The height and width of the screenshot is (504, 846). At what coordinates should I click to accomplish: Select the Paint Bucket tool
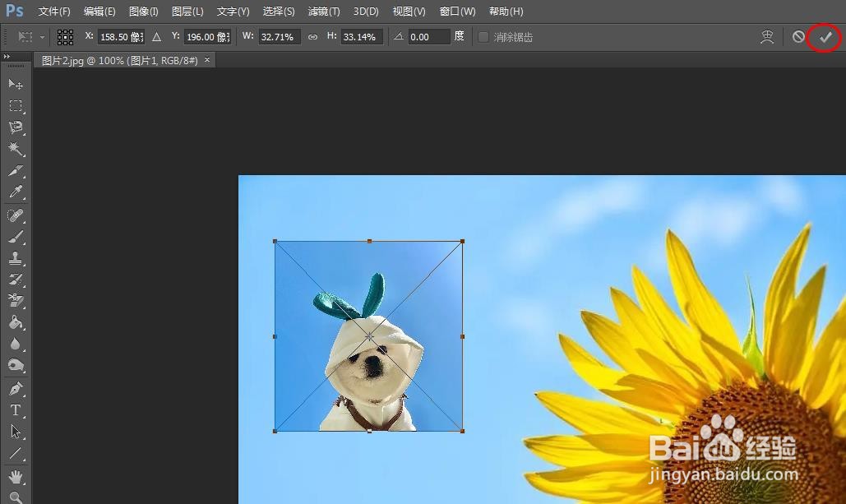click(15, 322)
